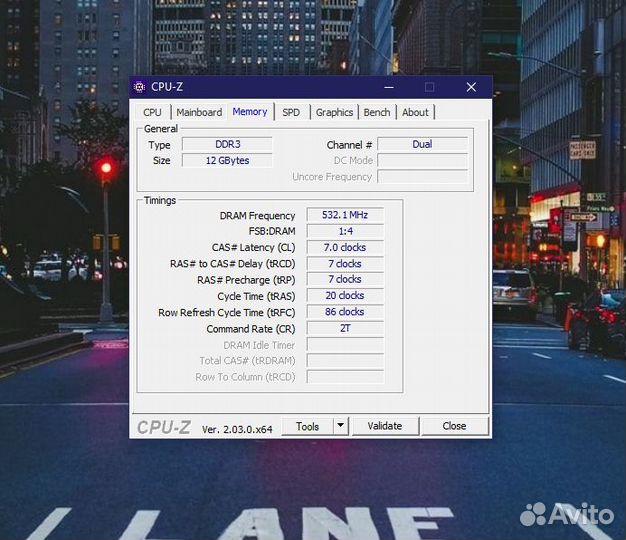Click the CPU-Z title bar app icon
The width and height of the screenshot is (626, 540).
(x=139, y=87)
